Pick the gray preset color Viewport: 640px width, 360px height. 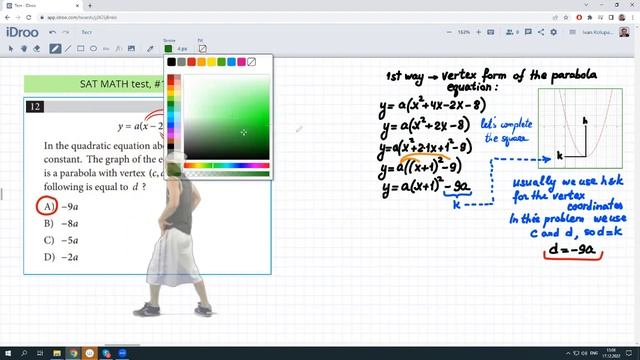point(181,62)
